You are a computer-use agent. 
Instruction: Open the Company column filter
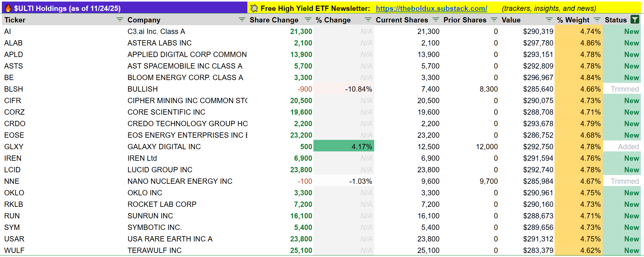tap(242, 20)
